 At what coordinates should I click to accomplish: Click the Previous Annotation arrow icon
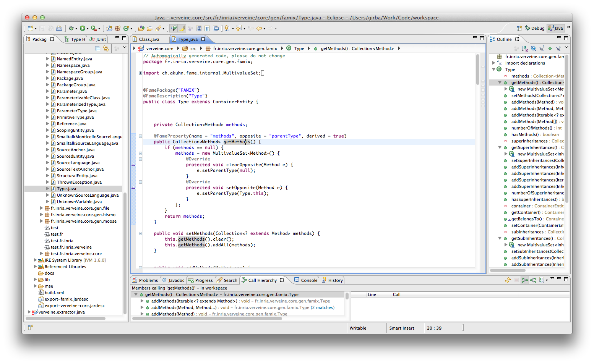(239, 28)
